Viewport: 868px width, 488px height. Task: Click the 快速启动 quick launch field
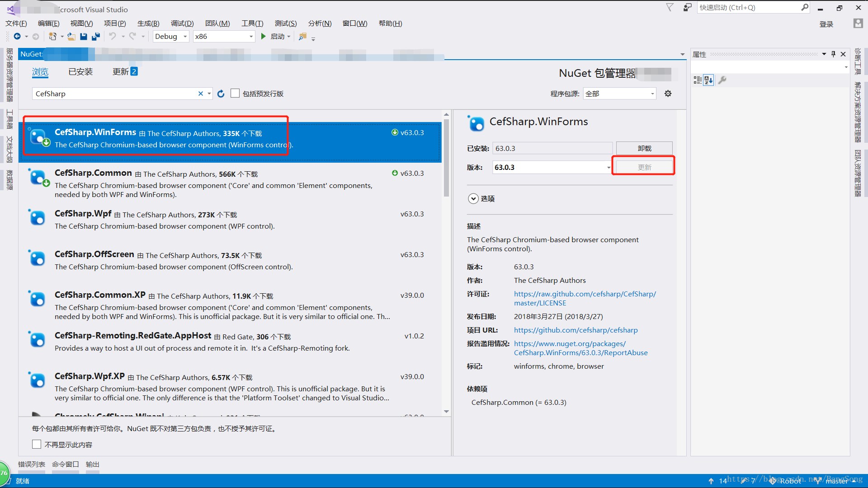pyautogui.click(x=749, y=7)
